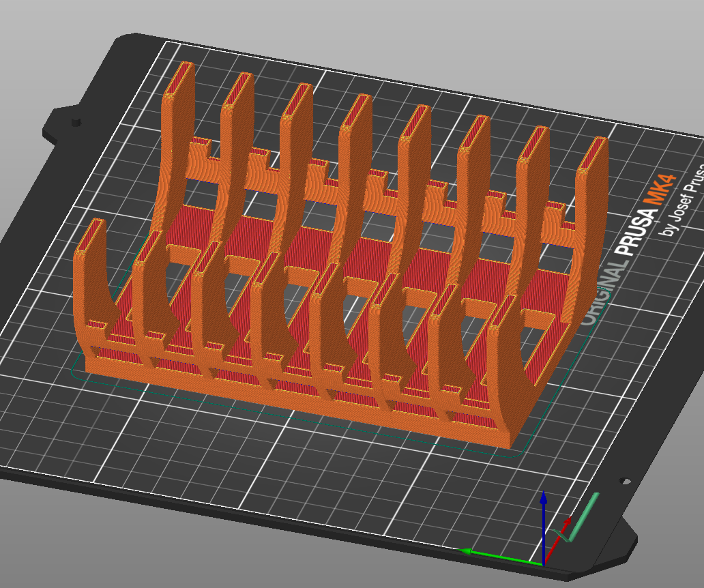The width and height of the screenshot is (704, 588).
Task: Click the mounting hole on the bed's right edge
Action: point(624,481)
